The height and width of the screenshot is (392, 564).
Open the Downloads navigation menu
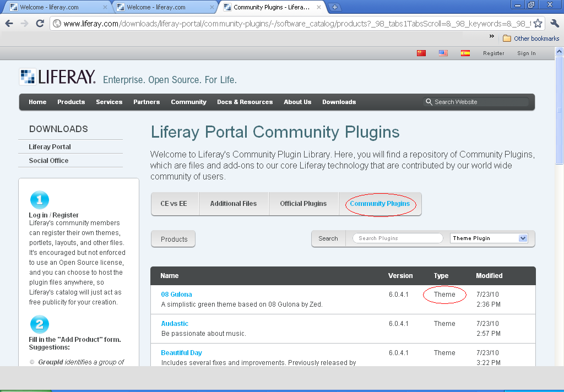coord(339,102)
